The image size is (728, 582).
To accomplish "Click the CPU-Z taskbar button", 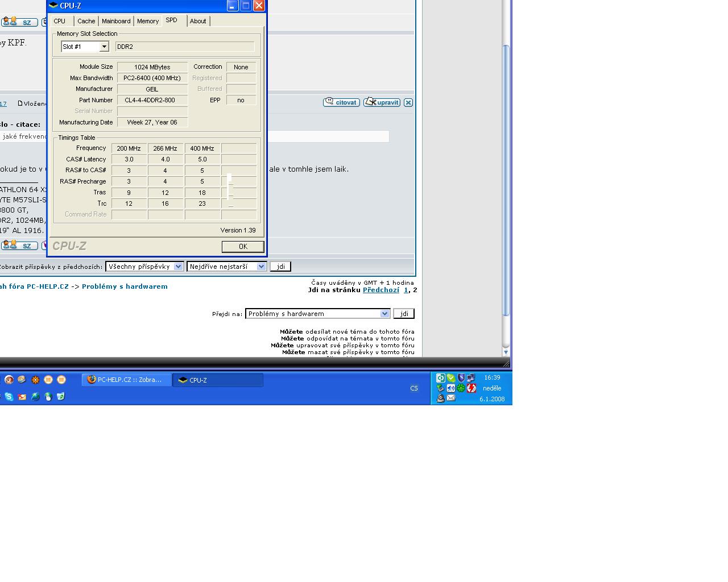I will 218,380.
